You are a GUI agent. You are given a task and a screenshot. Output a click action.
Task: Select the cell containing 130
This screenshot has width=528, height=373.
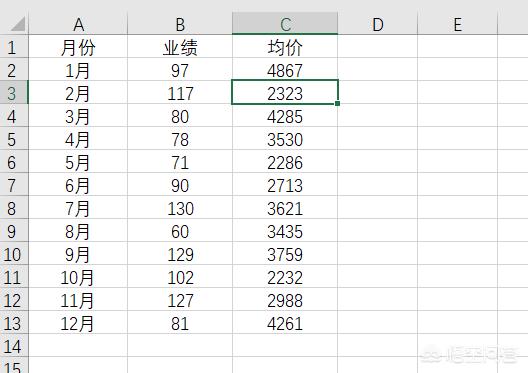point(180,207)
